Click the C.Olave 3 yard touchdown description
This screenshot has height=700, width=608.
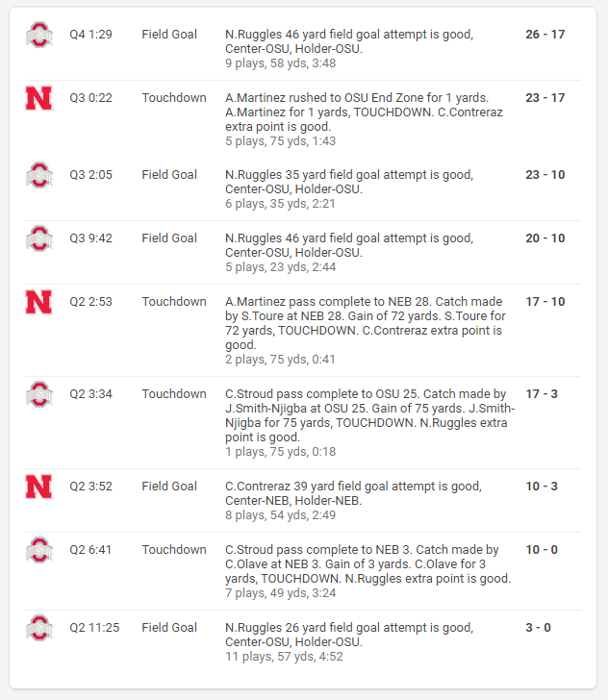tap(368, 563)
